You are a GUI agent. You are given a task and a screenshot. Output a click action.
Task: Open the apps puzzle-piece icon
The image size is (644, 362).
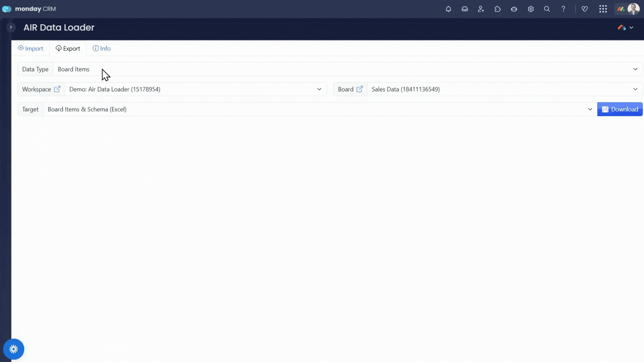(x=497, y=9)
